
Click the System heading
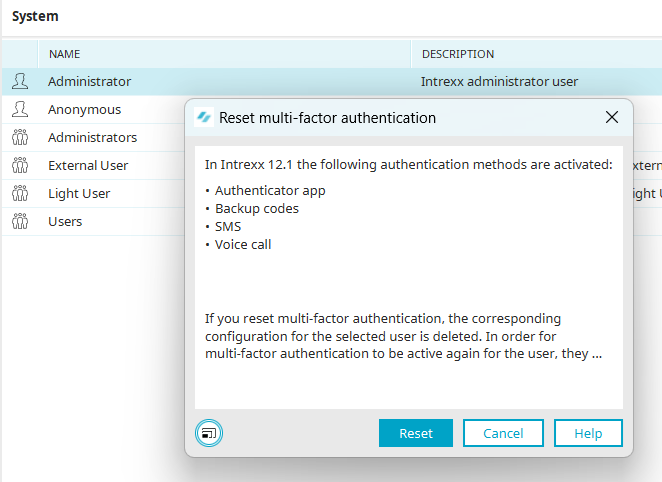coord(35,16)
